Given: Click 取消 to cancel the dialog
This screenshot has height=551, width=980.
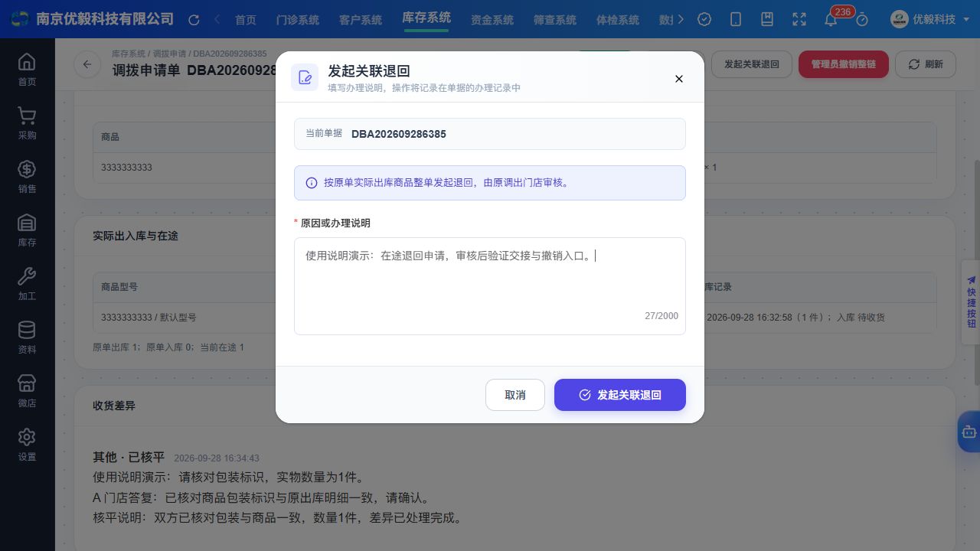Looking at the screenshot, I should [x=515, y=395].
